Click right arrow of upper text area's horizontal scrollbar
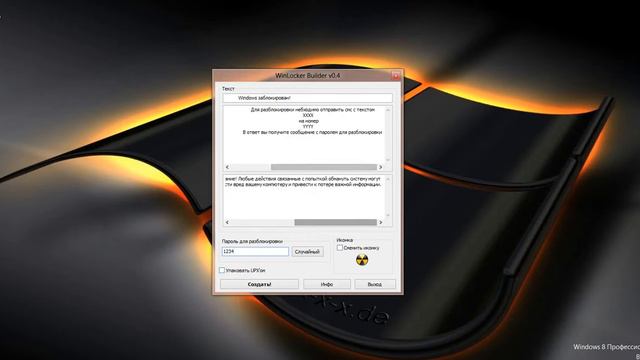 (380, 167)
